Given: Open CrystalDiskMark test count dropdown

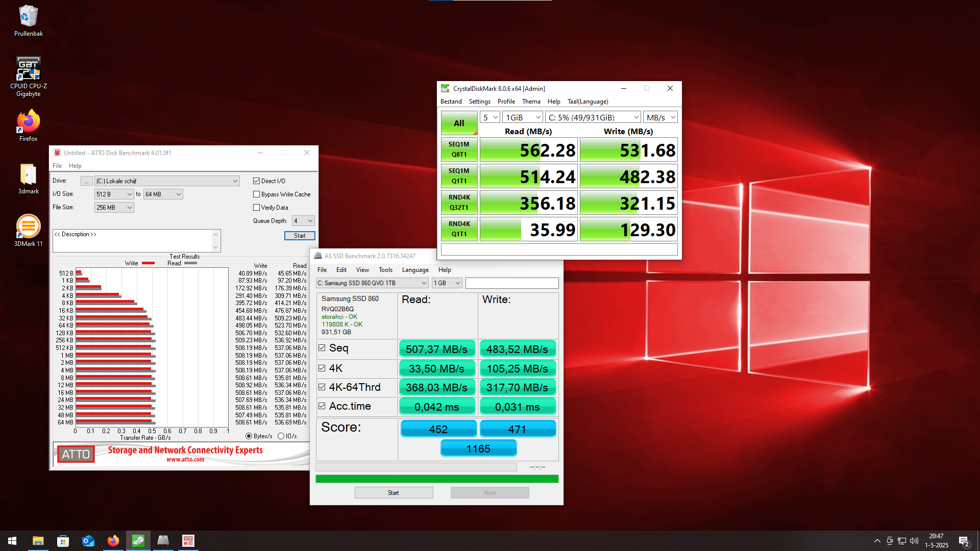Looking at the screenshot, I should click(490, 117).
